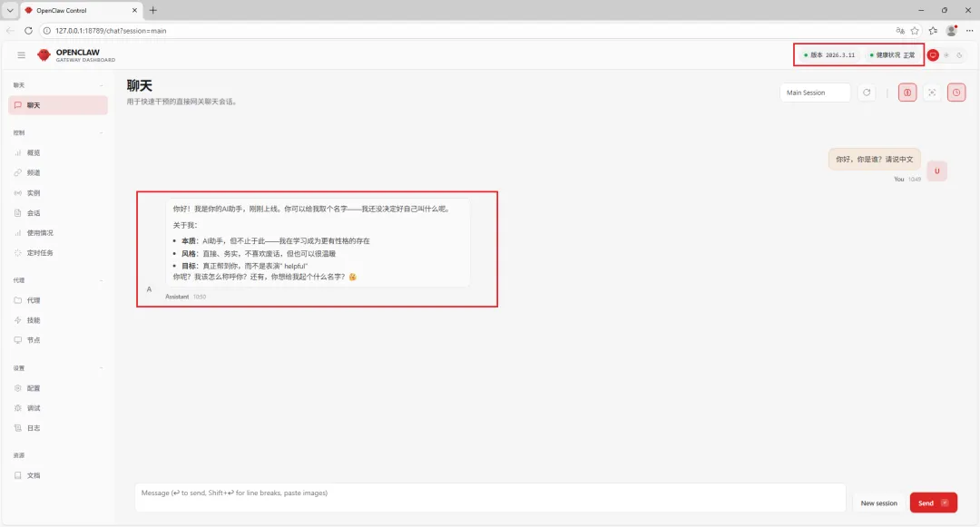
Task: Click the 聊天 page heading
Action: pos(140,85)
